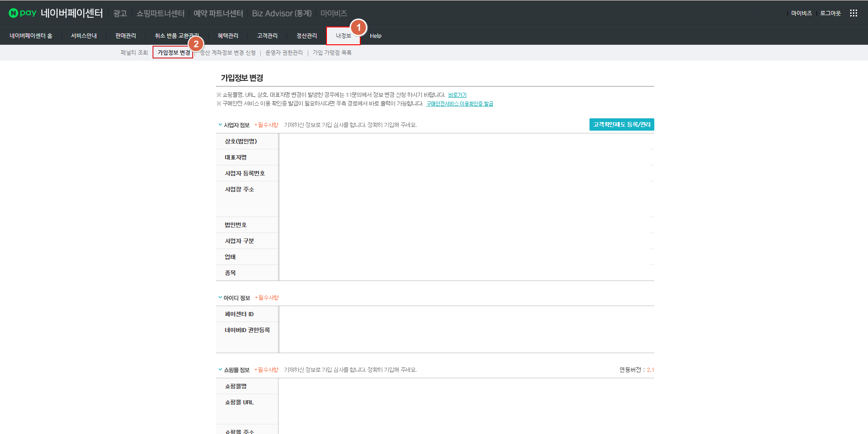Image resolution: width=868 pixels, height=434 pixels.
Task: Open 가입 가맹점 목록 submenu
Action: click(332, 53)
